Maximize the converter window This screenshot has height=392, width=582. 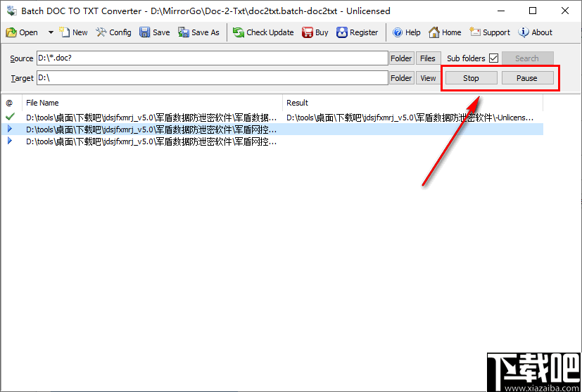(533, 11)
